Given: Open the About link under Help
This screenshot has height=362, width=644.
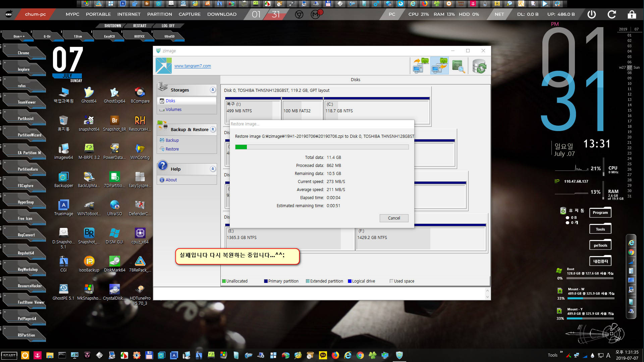Looking at the screenshot, I should [x=171, y=180].
